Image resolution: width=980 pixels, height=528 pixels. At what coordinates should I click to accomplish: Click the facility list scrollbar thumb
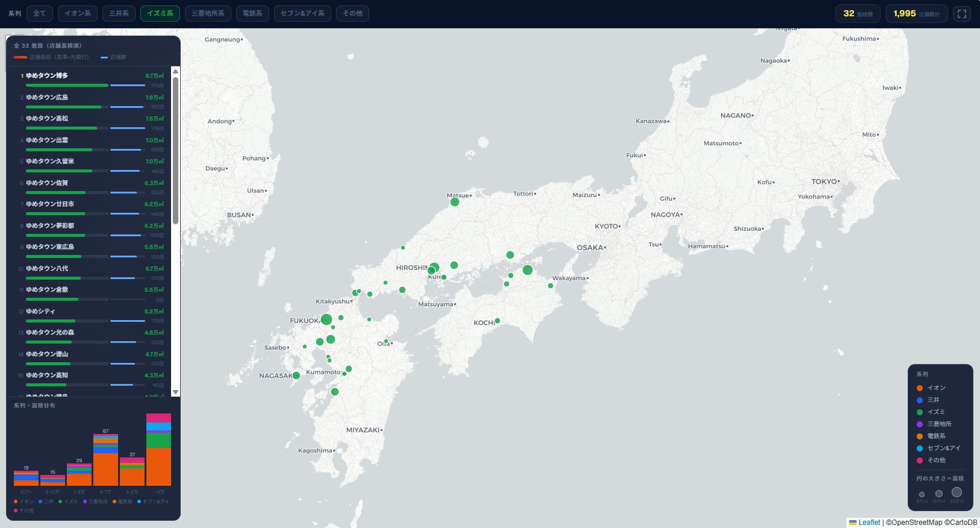(x=176, y=151)
